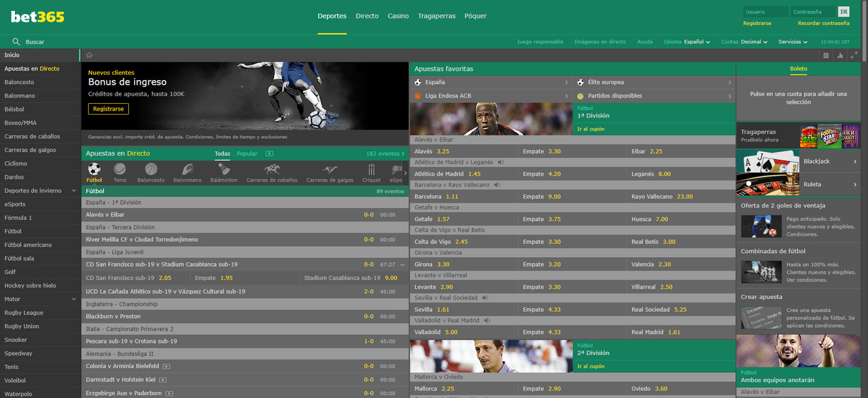This screenshot has width=868, height=398.
Task: Click the full screen expand arrows icon
Action: coord(854,56)
